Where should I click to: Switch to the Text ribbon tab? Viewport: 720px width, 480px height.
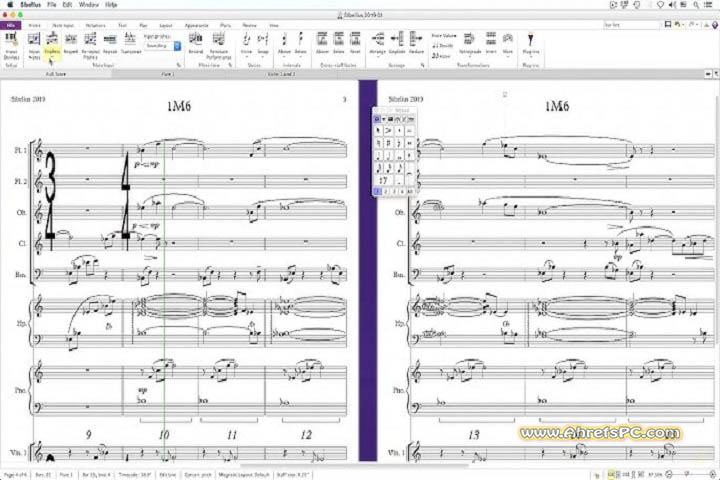click(122, 25)
